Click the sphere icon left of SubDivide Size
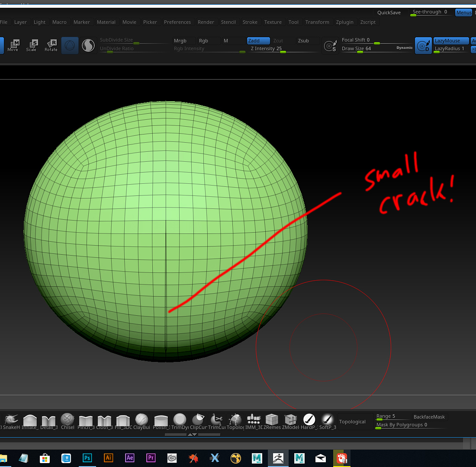 coord(88,45)
